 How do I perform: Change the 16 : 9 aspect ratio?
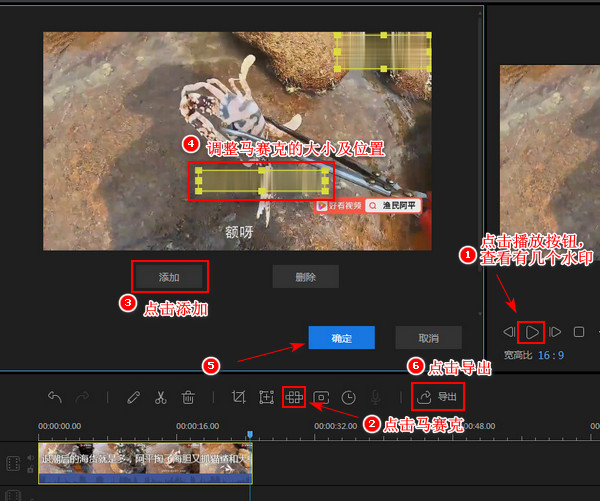point(551,355)
